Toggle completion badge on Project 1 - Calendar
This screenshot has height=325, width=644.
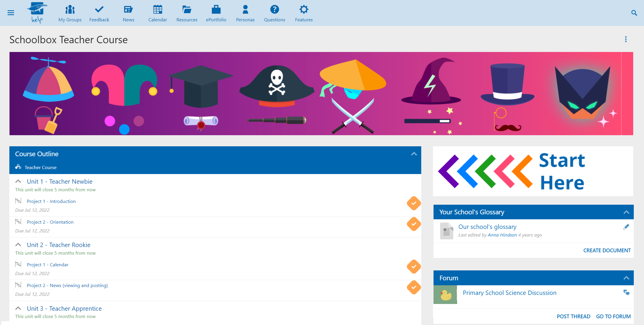[414, 266]
